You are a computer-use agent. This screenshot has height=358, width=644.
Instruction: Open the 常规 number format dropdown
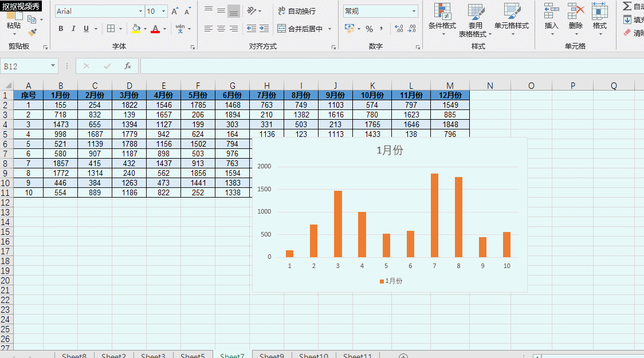[414, 11]
